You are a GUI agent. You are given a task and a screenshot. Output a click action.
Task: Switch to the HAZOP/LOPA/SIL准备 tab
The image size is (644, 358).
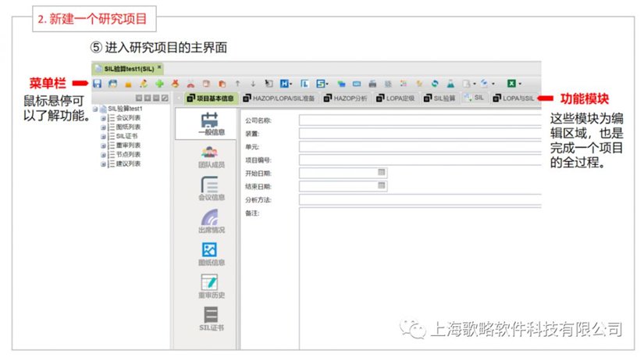click(279, 98)
